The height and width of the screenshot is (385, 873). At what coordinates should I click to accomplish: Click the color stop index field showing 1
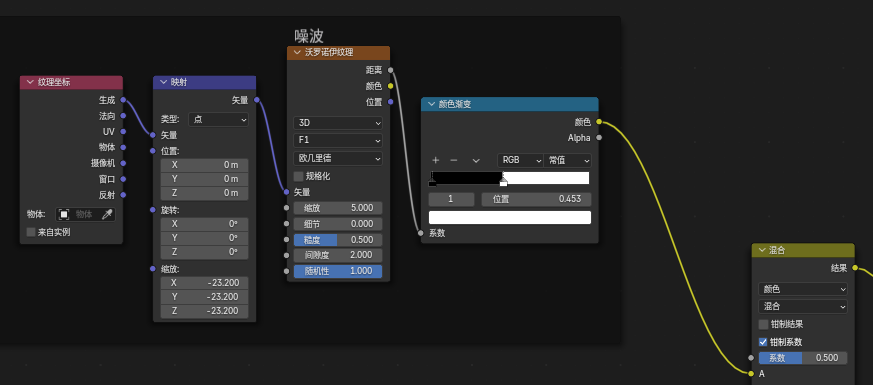(x=452, y=199)
